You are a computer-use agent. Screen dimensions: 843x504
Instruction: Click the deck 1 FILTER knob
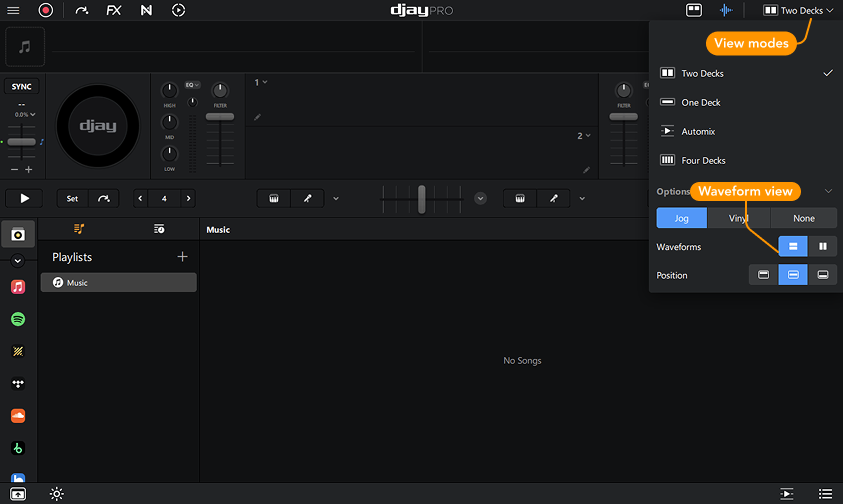point(220,90)
